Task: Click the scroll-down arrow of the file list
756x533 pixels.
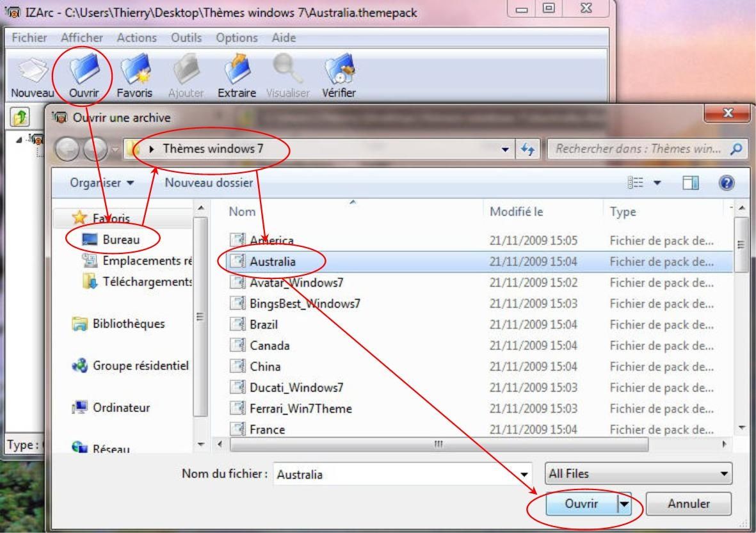Action: click(741, 428)
